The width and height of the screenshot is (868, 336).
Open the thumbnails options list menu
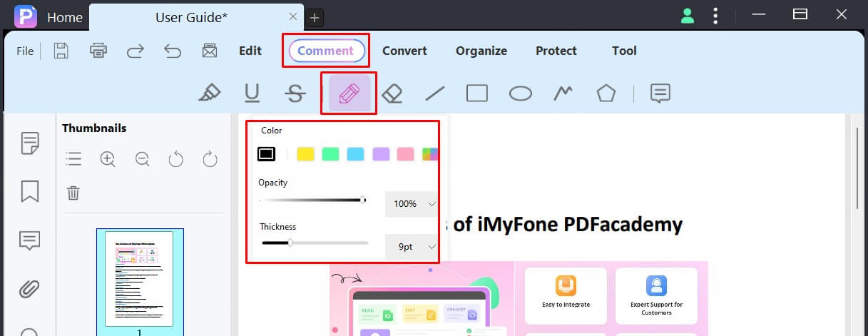[73, 158]
